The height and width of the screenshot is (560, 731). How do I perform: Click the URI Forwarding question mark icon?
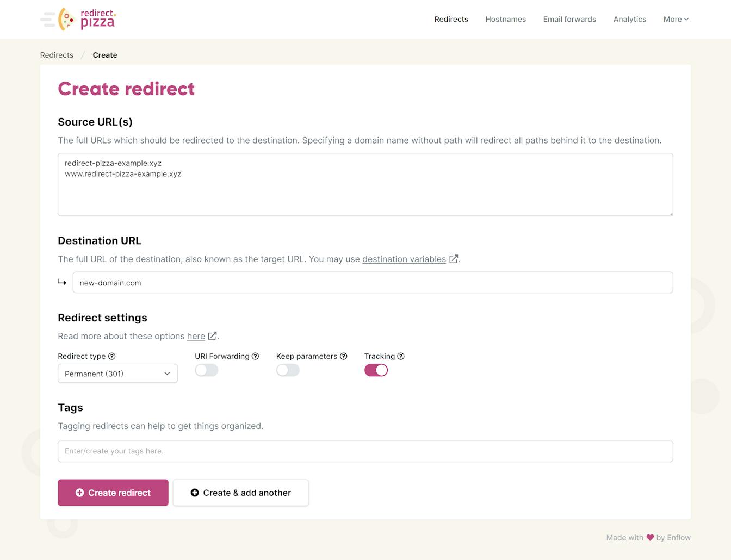tap(256, 356)
